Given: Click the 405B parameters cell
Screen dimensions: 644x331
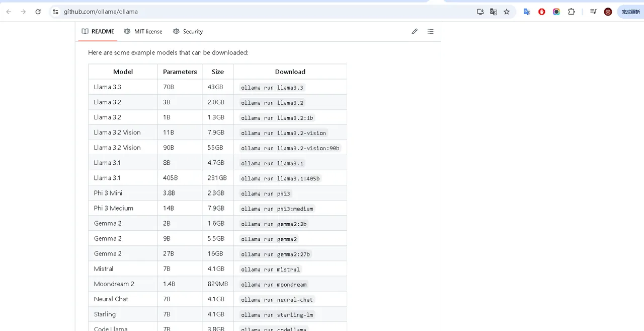Looking at the screenshot, I should click(x=180, y=178).
